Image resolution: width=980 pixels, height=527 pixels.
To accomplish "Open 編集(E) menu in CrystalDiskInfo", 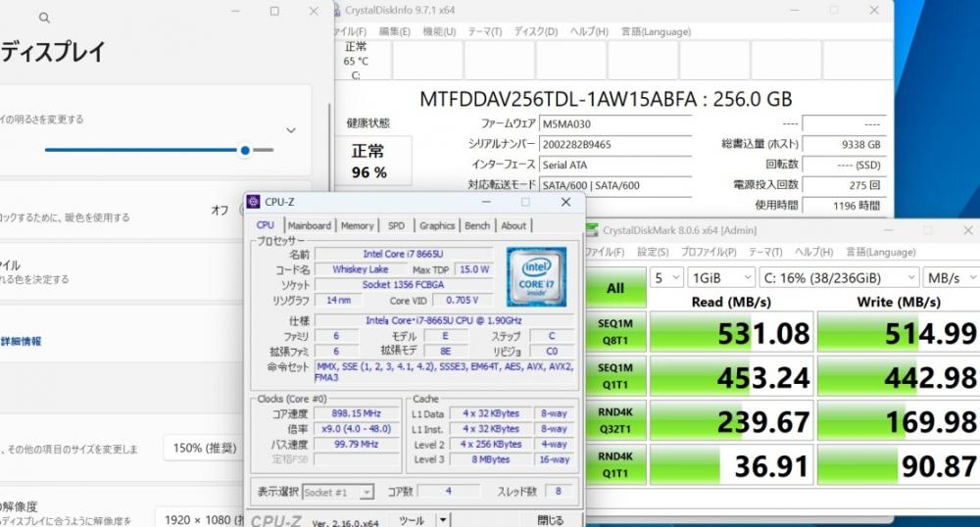I will pos(395,31).
